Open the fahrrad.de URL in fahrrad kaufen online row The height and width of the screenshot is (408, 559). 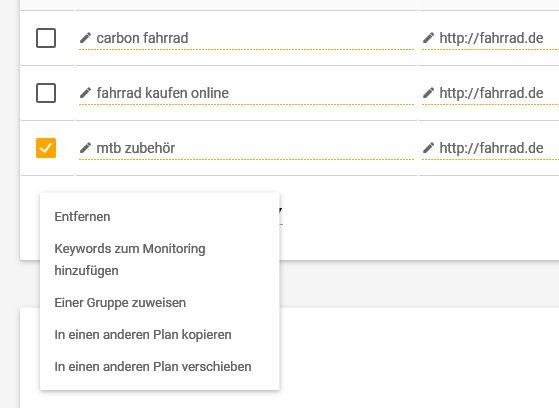coord(491,93)
